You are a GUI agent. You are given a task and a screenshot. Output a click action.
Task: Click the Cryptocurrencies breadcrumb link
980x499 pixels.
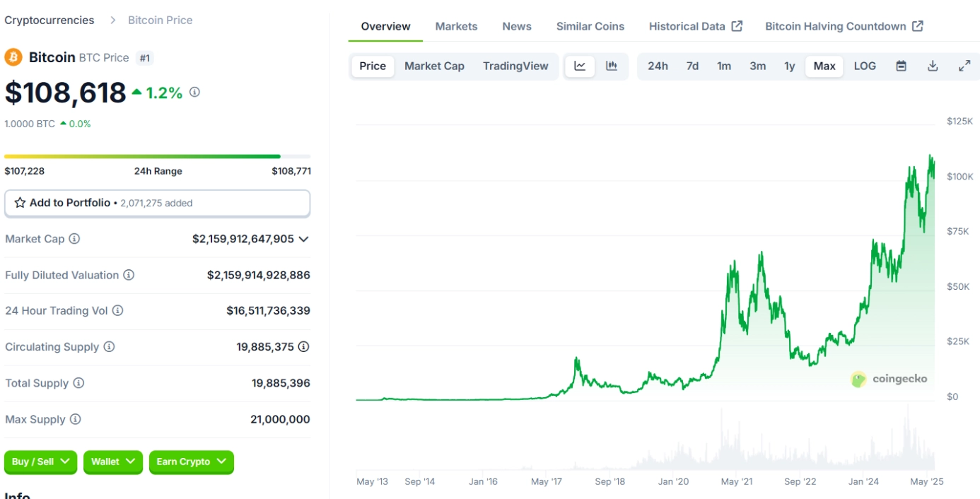pos(49,20)
